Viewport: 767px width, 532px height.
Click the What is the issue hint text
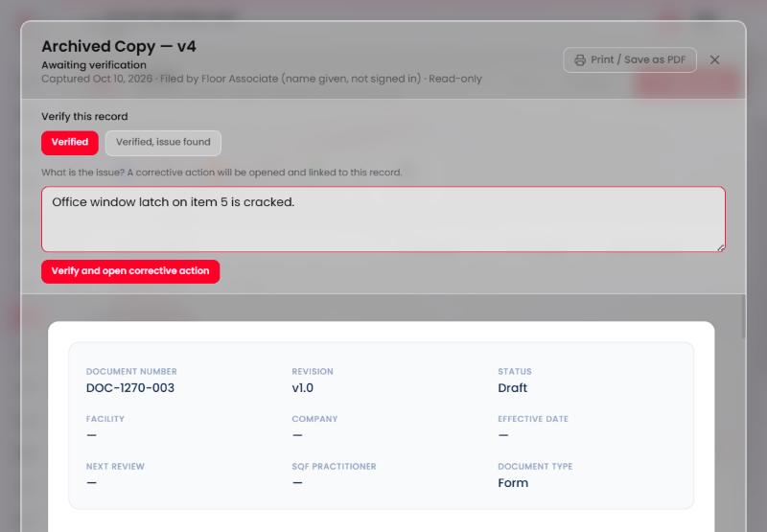221,173
